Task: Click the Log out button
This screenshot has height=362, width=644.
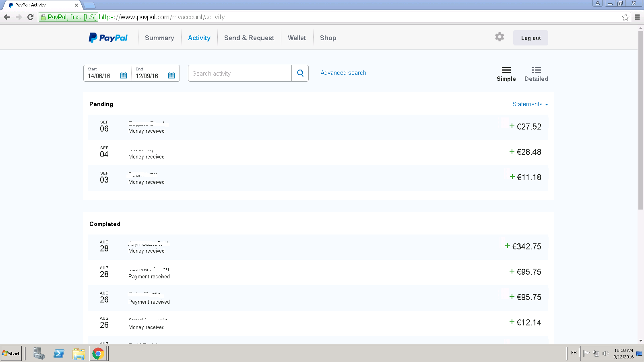Action: [530, 38]
